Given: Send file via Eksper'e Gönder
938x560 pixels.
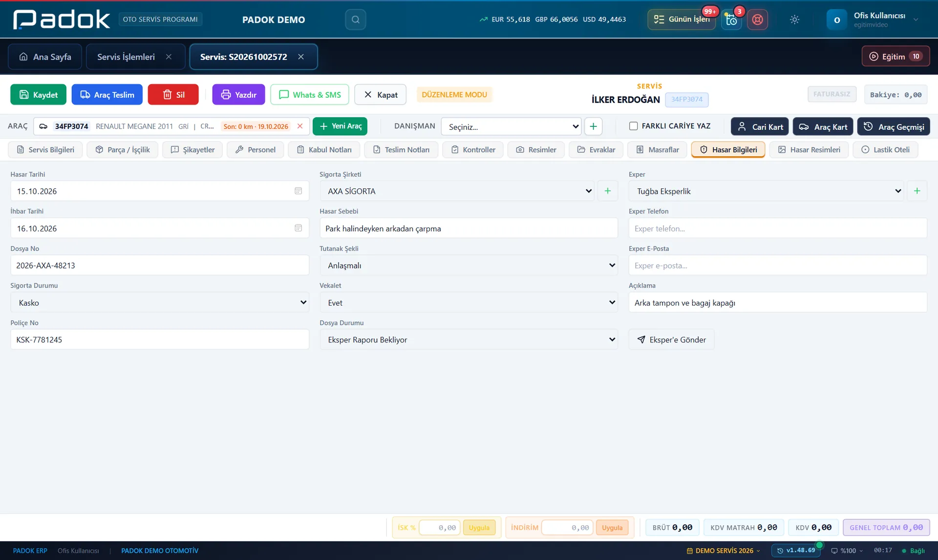Looking at the screenshot, I should pos(671,339).
